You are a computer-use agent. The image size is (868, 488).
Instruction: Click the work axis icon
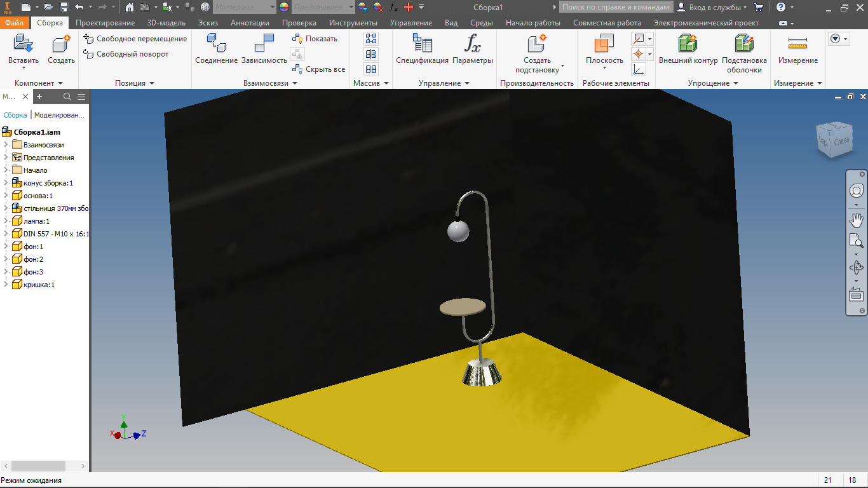click(x=639, y=39)
